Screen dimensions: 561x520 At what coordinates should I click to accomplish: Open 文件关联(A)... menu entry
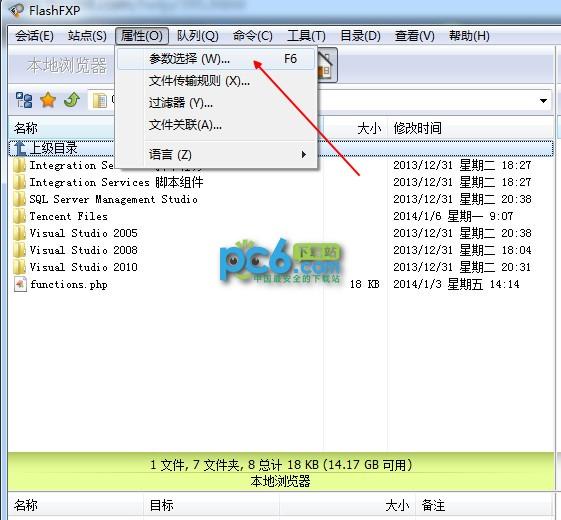[216, 125]
